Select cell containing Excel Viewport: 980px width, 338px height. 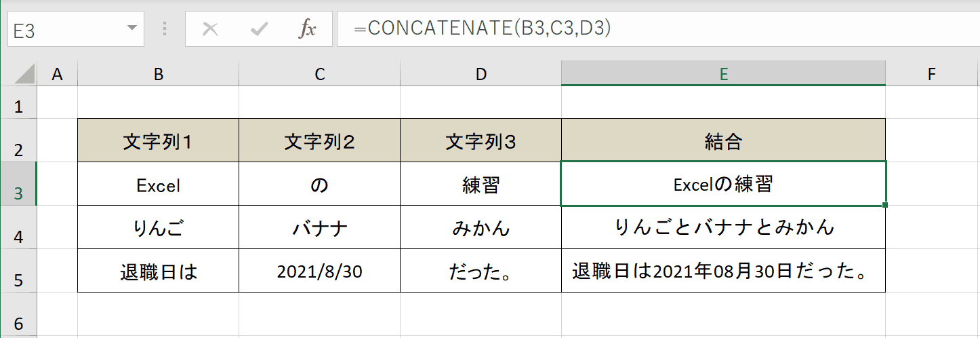coord(159,184)
